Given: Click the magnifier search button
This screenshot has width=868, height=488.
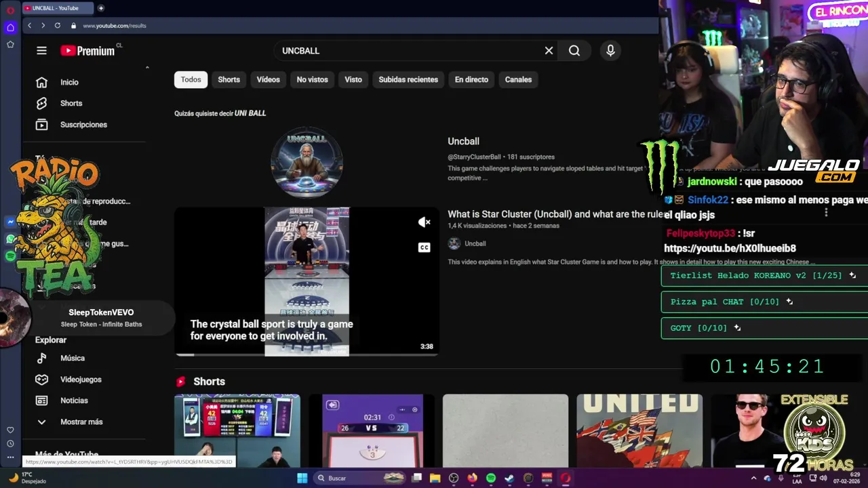Looking at the screenshot, I should pyautogui.click(x=574, y=51).
